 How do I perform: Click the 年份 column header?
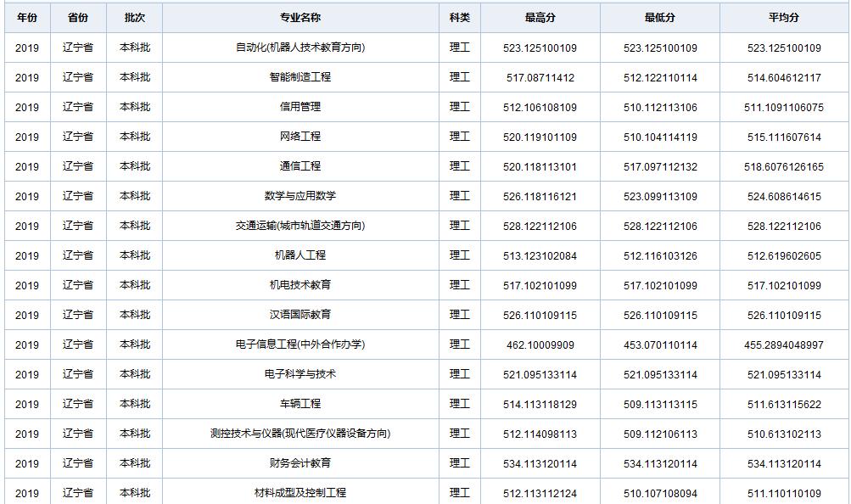click(x=28, y=16)
